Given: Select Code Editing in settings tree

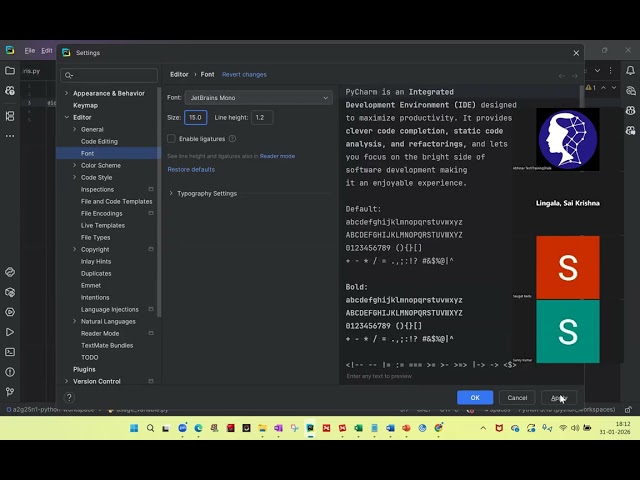Looking at the screenshot, I should click(x=99, y=141).
